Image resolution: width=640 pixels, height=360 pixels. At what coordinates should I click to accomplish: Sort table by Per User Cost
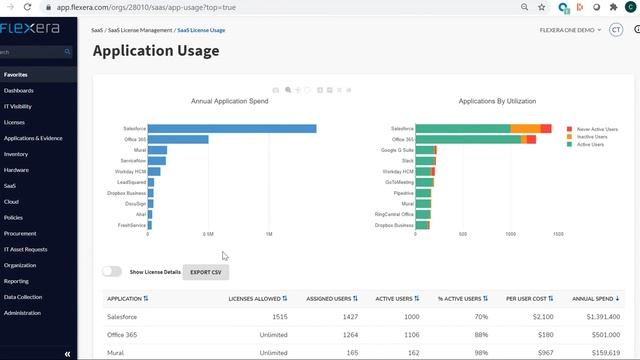(551, 299)
